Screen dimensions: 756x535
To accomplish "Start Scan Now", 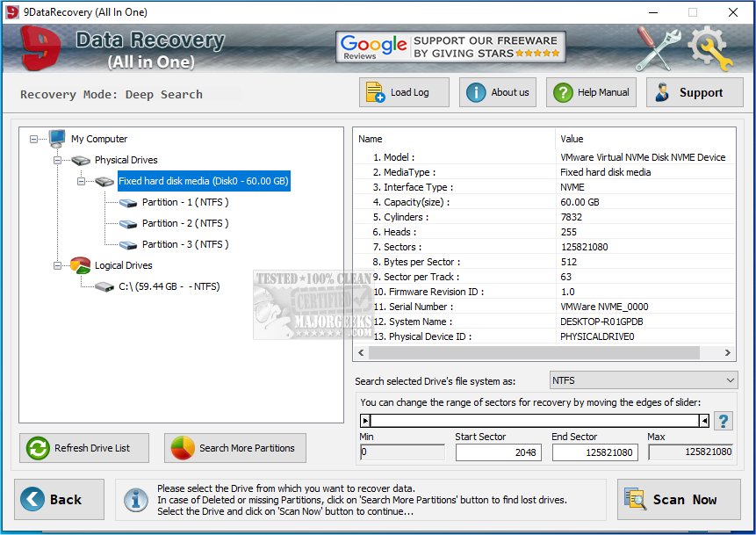I will (679, 499).
